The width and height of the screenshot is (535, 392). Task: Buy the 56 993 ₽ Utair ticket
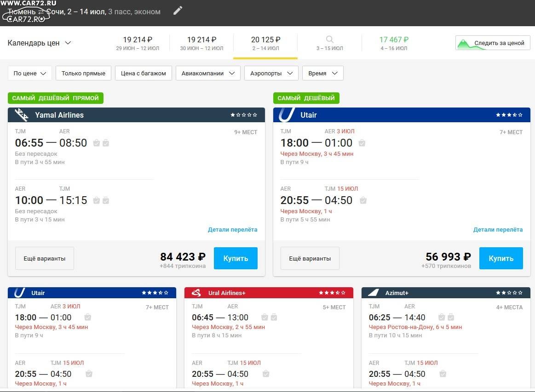tap(501, 258)
